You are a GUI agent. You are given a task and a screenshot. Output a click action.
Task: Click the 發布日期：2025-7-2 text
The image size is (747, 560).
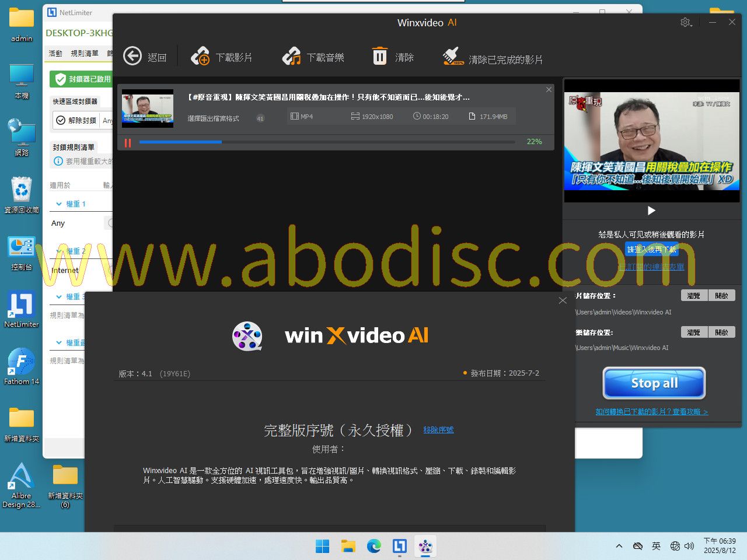[505, 373]
